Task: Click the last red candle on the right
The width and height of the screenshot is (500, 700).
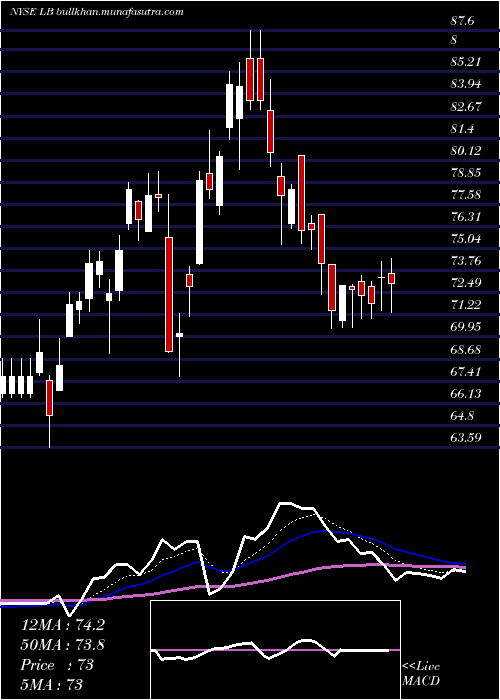Action: click(x=392, y=278)
